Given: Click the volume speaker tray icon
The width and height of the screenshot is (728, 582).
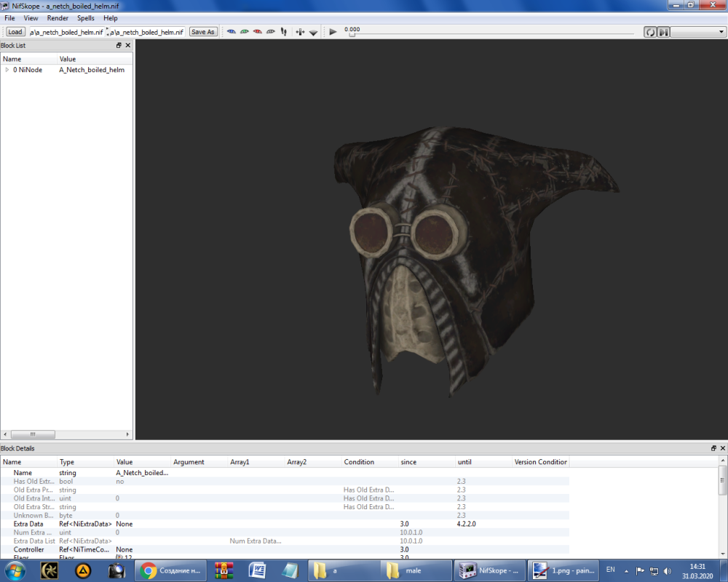Looking at the screenshot, I should click(x=667, y=571).
